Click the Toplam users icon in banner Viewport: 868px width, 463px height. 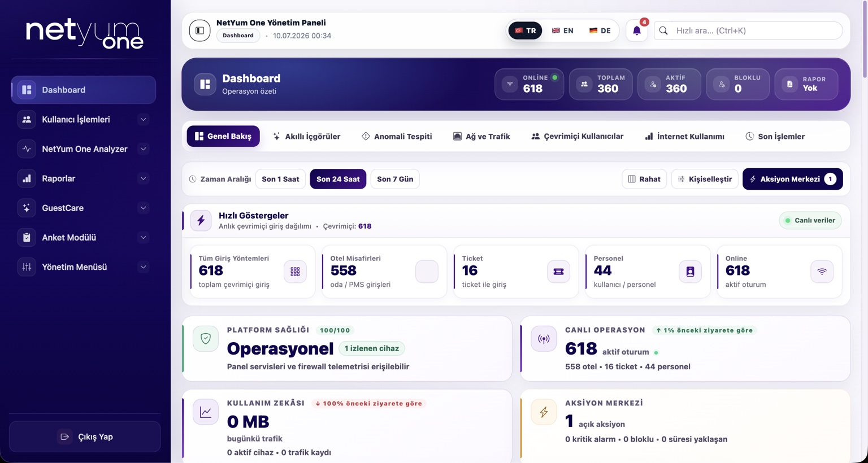584,84
